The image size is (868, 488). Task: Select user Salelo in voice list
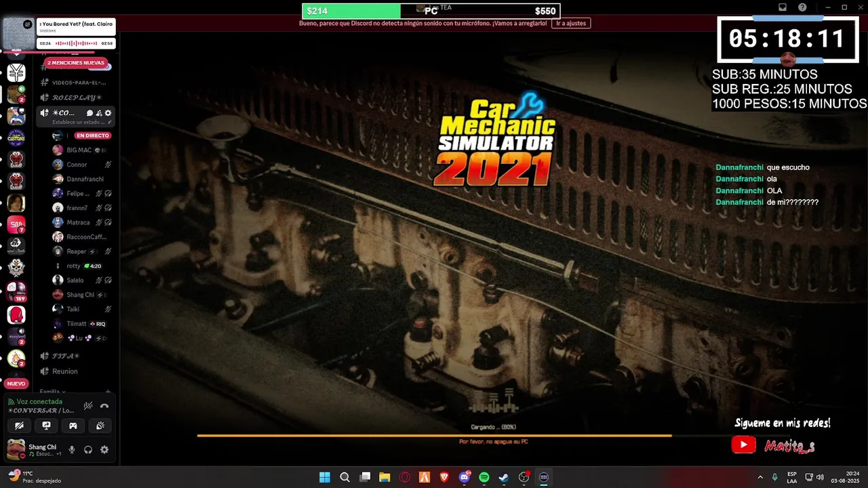[83, 280]
